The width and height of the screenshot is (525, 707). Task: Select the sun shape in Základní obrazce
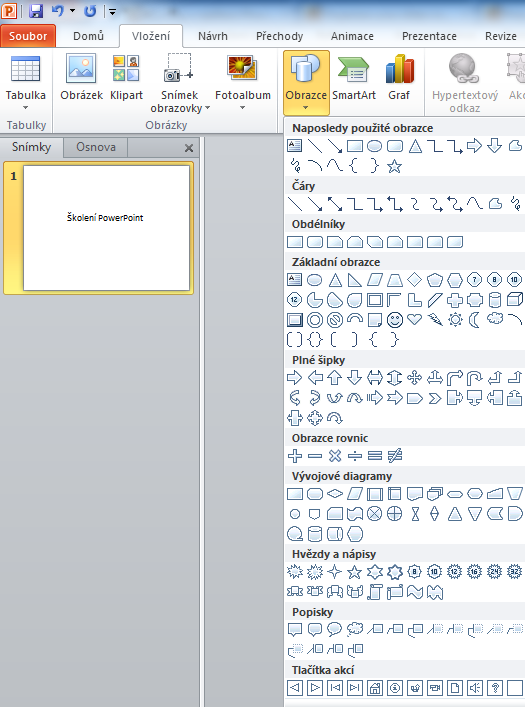click(x=455, y=320)
